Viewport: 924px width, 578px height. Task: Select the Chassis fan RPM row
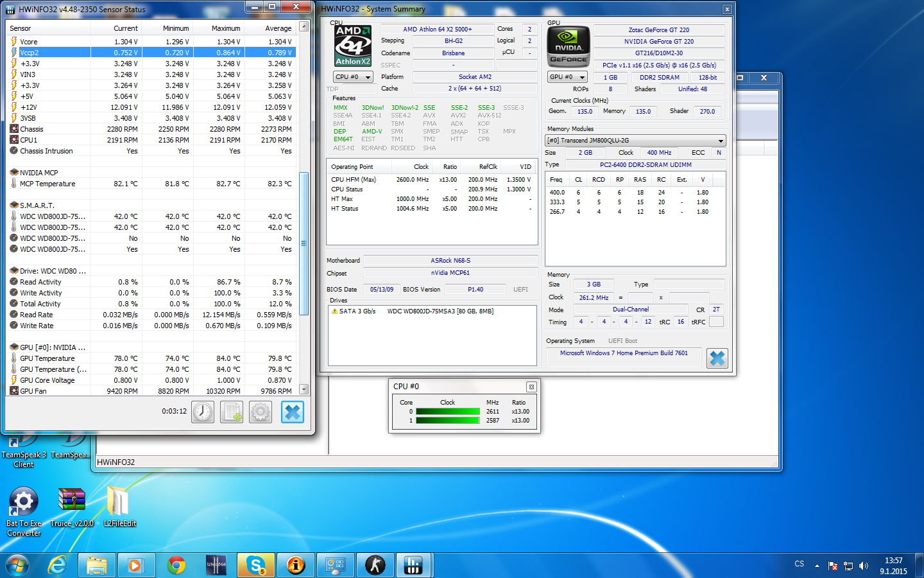151,129
